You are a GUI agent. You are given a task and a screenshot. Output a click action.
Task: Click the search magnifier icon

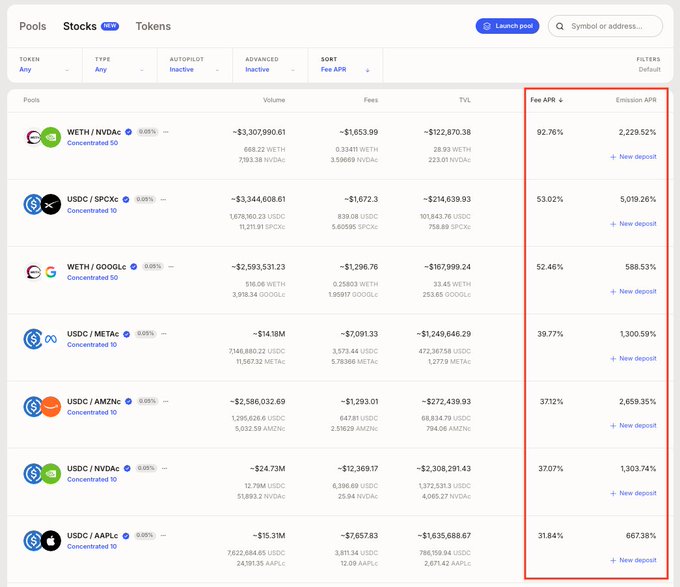560,26
